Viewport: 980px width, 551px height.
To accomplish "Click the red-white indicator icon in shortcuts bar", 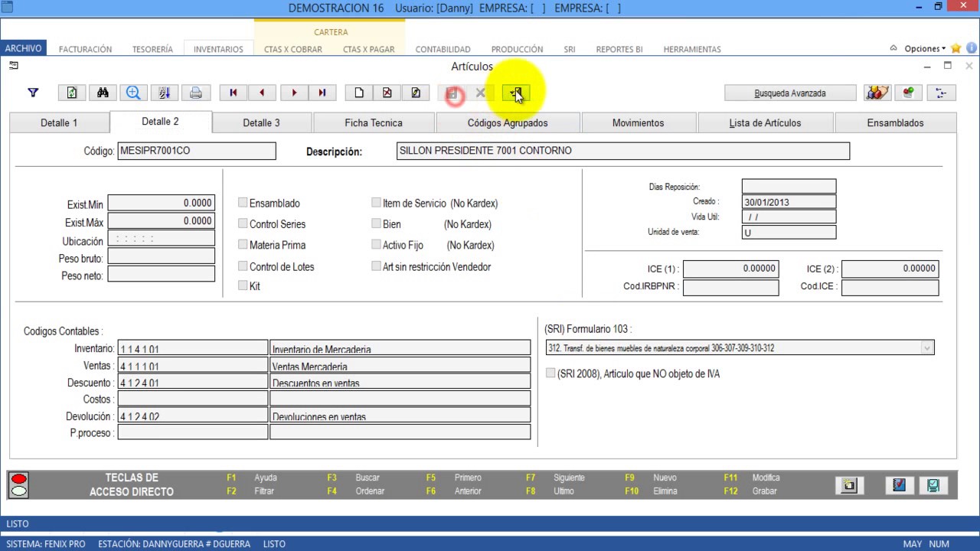I will [19, 484].
